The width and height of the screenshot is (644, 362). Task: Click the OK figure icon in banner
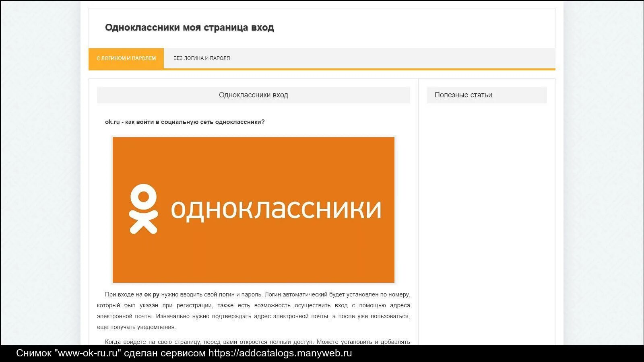pos(143,209)
